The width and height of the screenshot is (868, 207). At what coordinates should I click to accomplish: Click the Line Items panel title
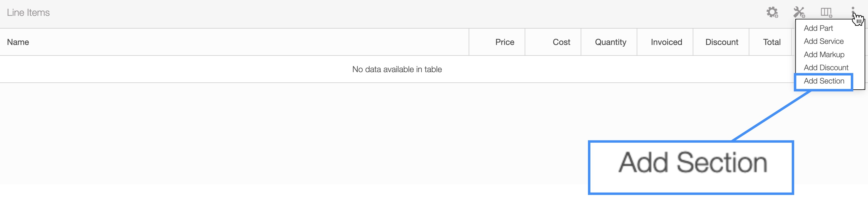[28, 13]
